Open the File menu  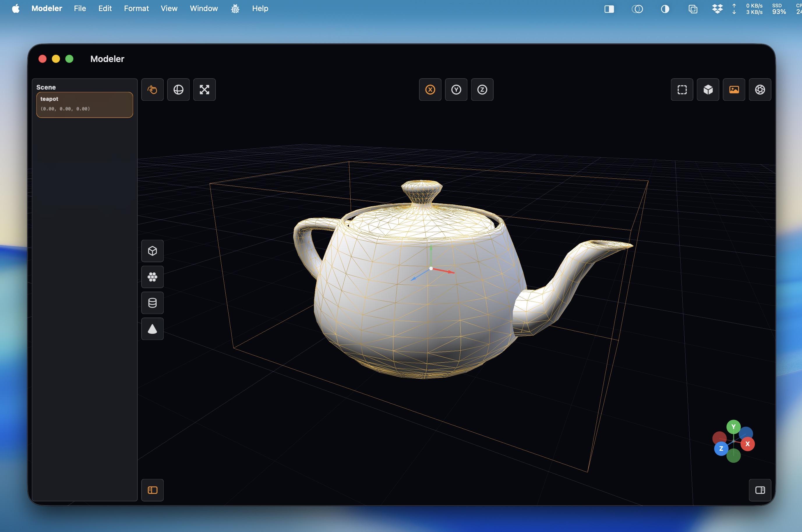80,8
